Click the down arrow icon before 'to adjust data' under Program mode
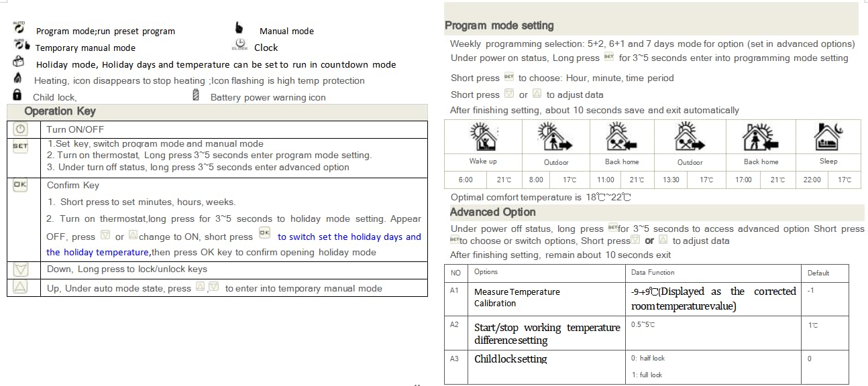The width and height of the screenshot is (868, 386). pyautogui.click(x=509, y=94)
